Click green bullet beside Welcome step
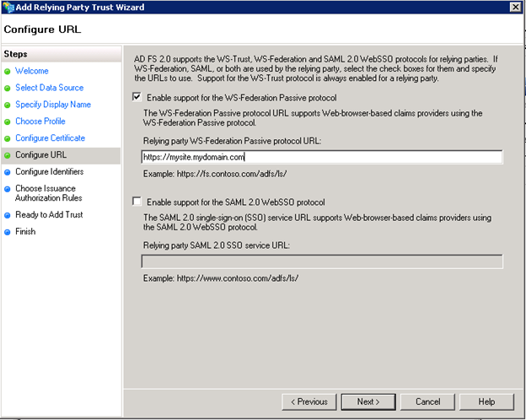The width and height of the screenshot is (526, 420). pyautogui.click(x=8, y=72)
